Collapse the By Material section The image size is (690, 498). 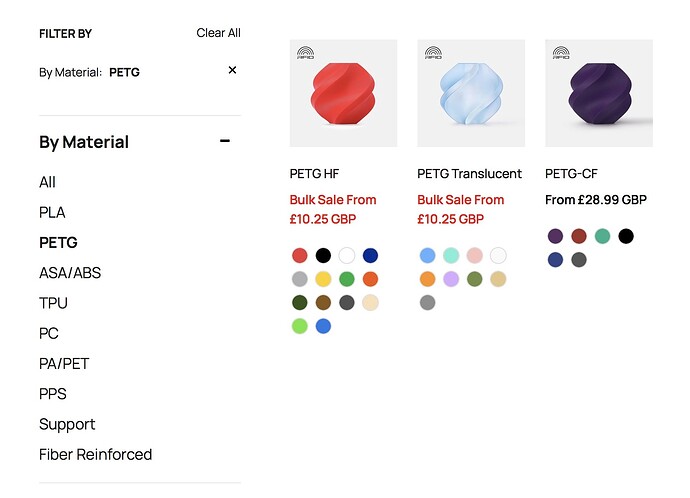(x=225, y=141)
